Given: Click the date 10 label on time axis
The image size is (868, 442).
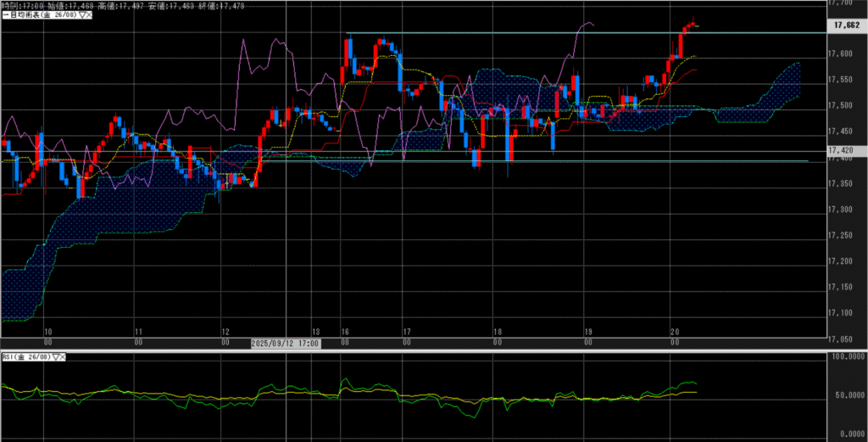Looking at the screenshot, I should tap(48, 332).
